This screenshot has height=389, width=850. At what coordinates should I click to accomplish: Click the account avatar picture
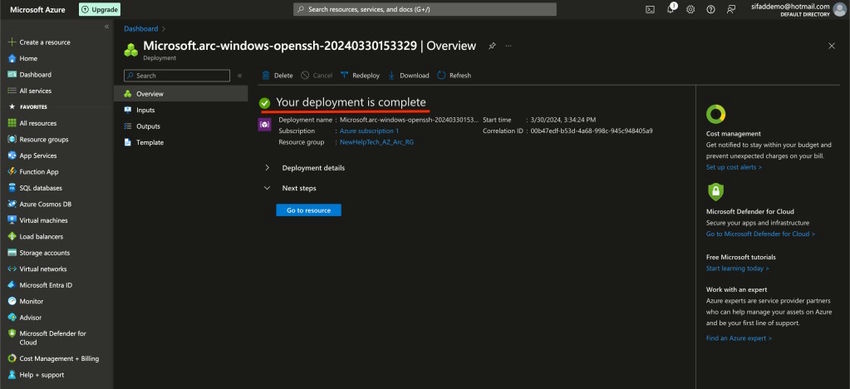pyautogui.click(x=839, y=10)
